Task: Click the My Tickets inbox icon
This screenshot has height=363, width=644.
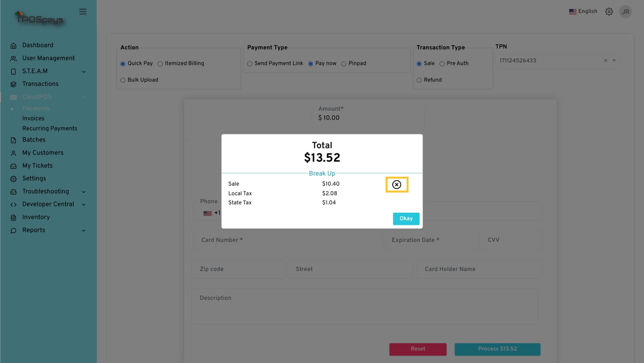Action: click(13, 166)
